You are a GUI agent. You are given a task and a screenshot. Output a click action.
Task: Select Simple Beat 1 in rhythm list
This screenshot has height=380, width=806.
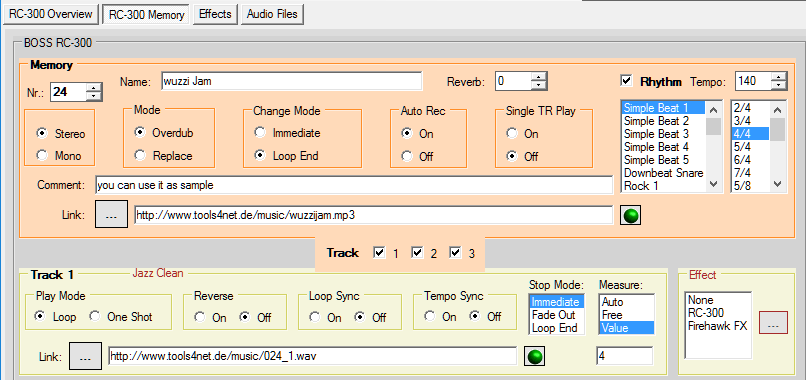pos(663,108)
